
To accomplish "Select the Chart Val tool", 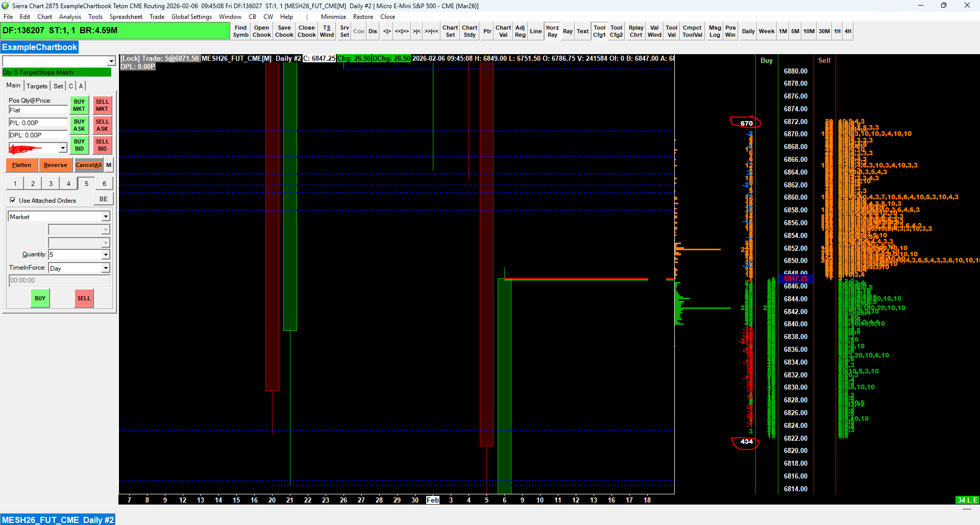I will [x=503, y=31].
